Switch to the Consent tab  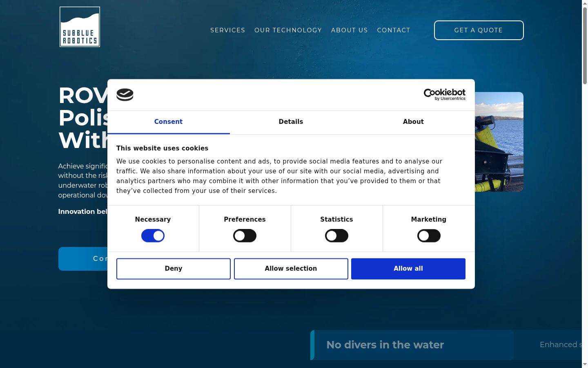pos(168,122)
